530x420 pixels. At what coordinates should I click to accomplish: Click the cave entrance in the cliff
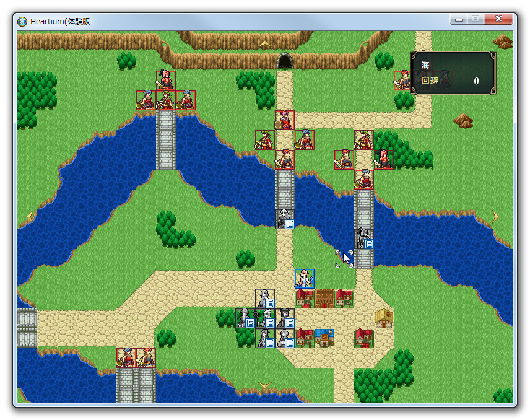(285, 61)
